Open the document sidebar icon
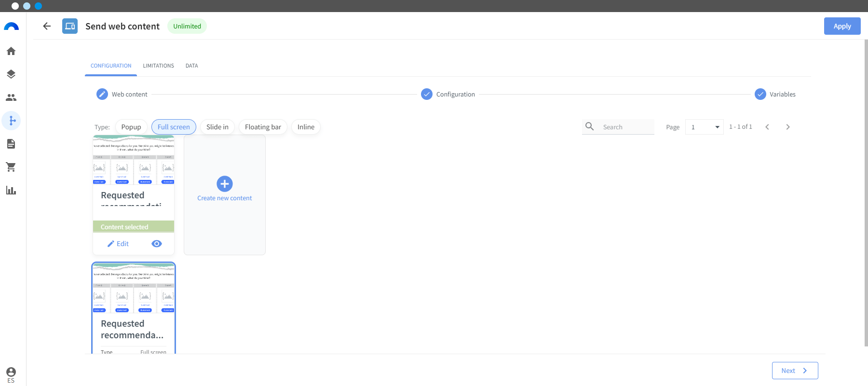Screen dimensions: 868x386 [x=11, y=144]
